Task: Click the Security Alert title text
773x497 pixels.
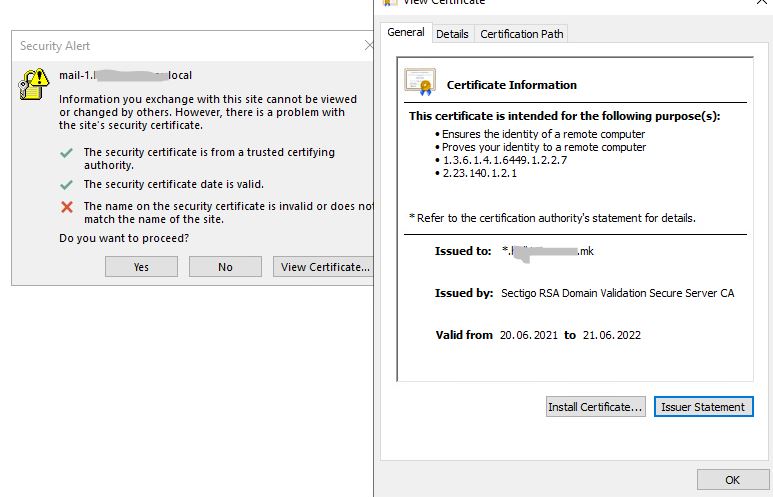Action: coord(55,46)
